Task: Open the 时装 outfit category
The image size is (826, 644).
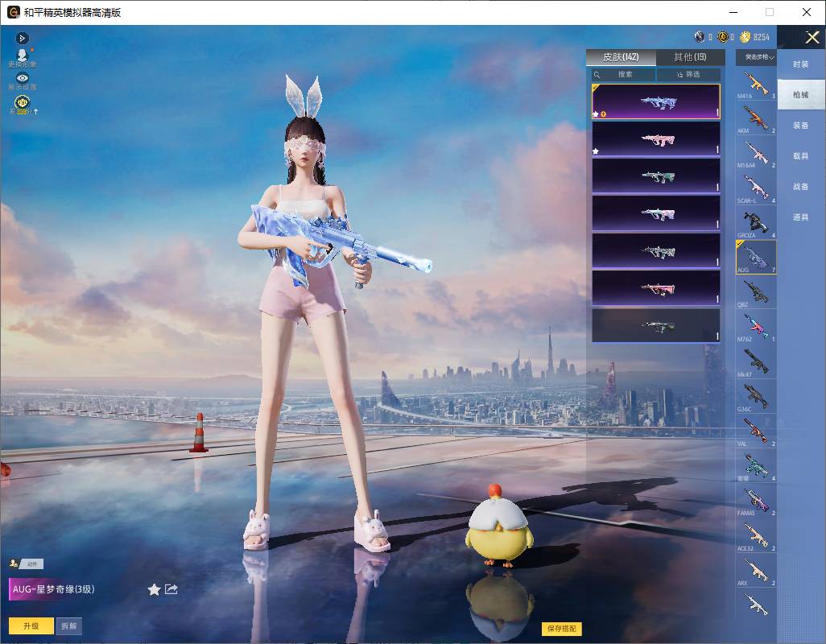Action: click(x=801, y=64)
